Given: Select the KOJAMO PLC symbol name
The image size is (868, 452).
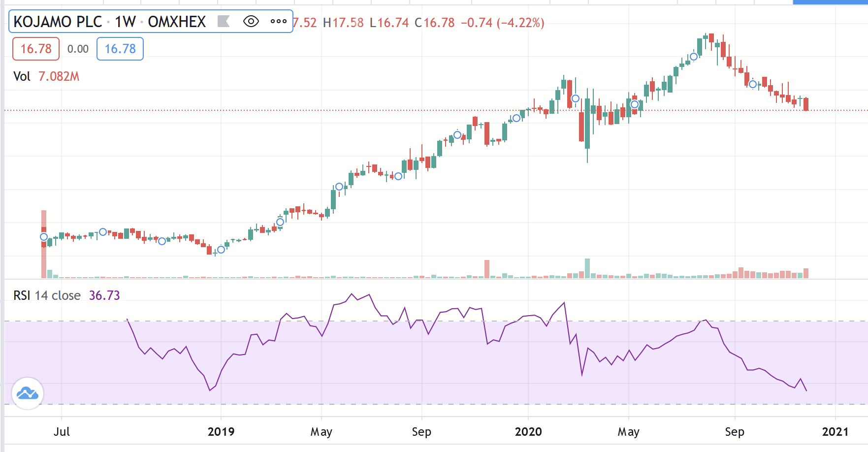Looking at the screenshot, I should 58,22.
